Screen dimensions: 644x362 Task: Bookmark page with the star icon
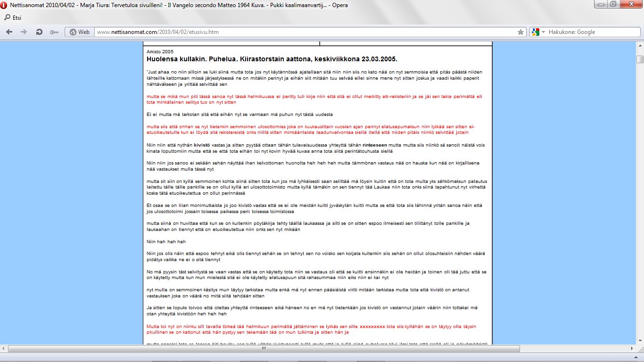click(x=520, y=32)
